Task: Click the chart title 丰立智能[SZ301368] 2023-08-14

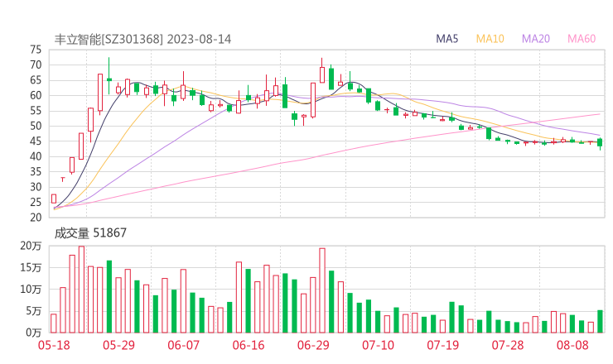Action: 142,39
